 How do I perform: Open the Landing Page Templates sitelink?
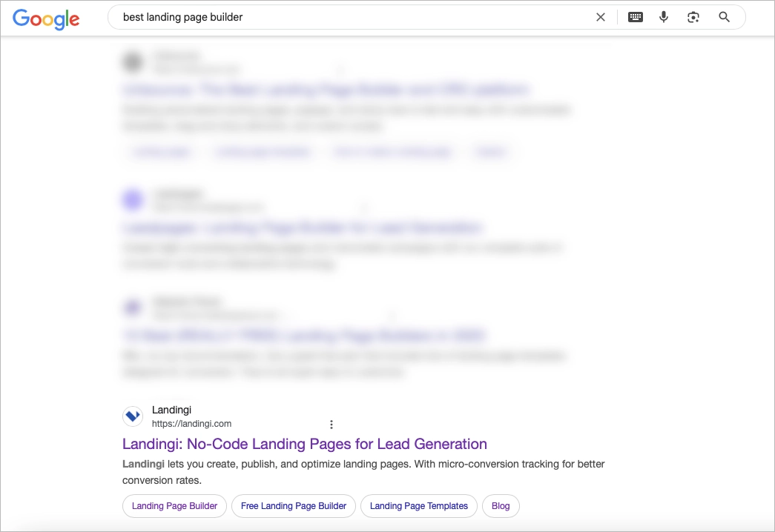pyautogui.click(x=418, y=506)
